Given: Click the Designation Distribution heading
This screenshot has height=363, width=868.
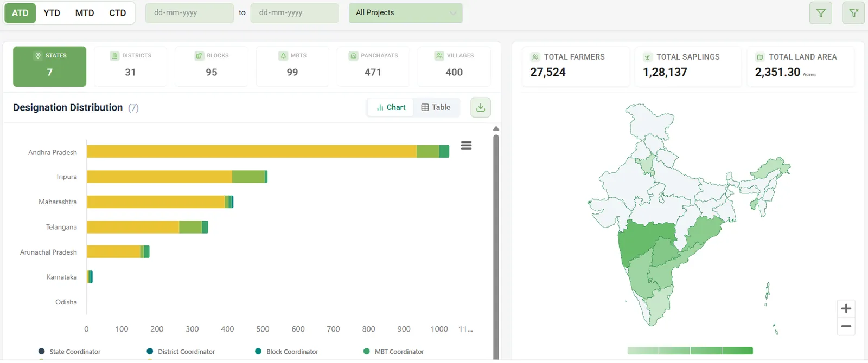Looking at the screenshot, I should pyautogui.click(x=68, y=107).
